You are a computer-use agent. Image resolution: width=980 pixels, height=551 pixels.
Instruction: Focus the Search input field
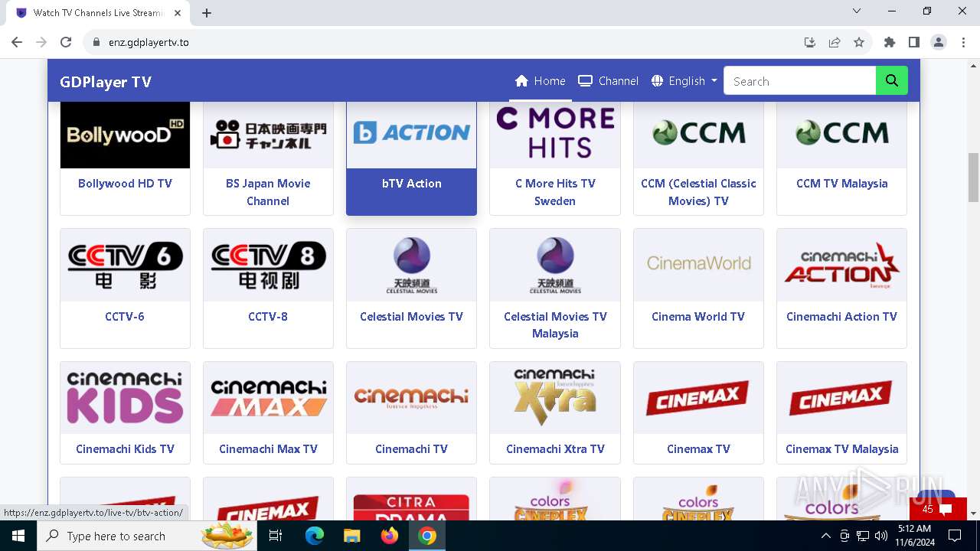[x=799, y=81]
